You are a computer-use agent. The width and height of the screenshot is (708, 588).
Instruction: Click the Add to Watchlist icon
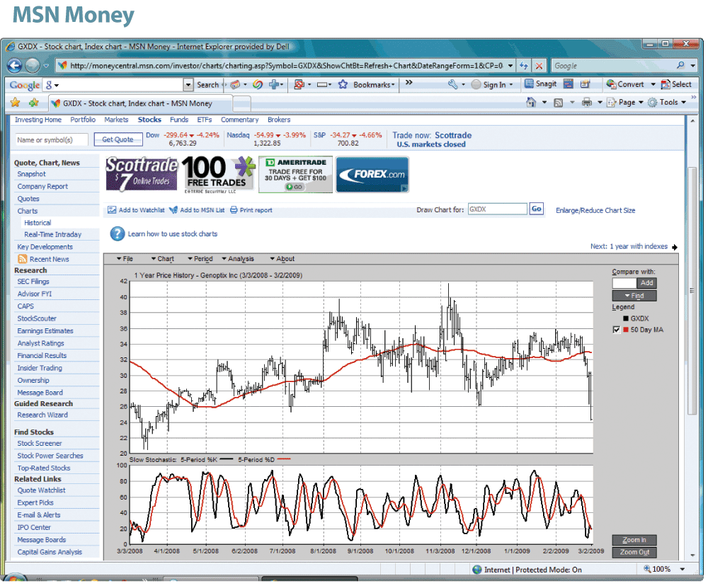tap(110, 209)
